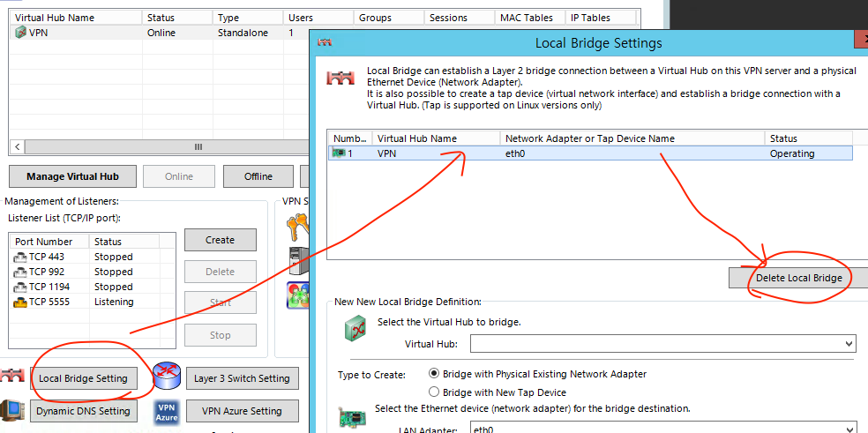
Task: Click the VPN Azure icon
Action: [167, 411]
